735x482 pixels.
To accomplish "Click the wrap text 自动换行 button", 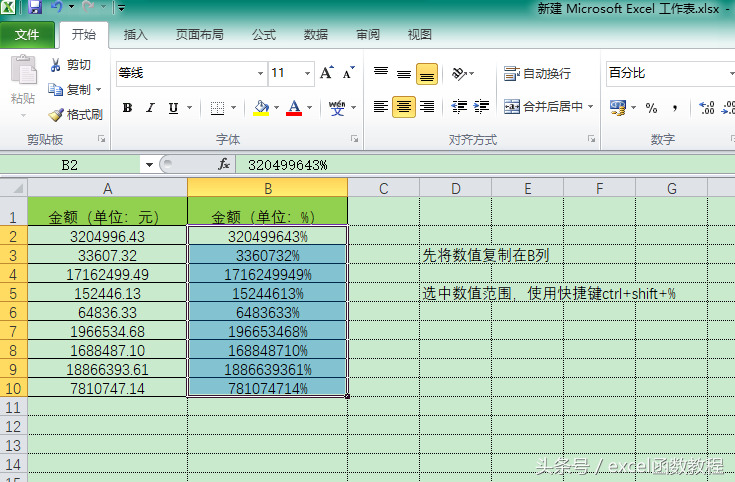I will [x=537, y=74].
